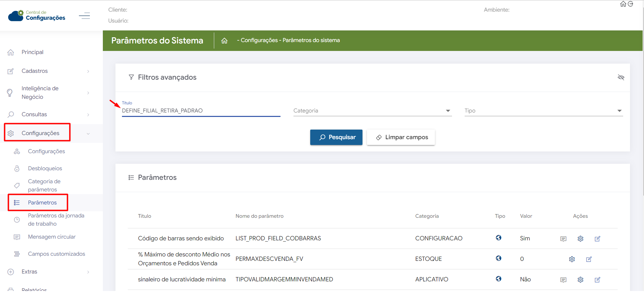Click the Titulo filter input field
Viewport: 644px width, 293px height.
point(201,111)
